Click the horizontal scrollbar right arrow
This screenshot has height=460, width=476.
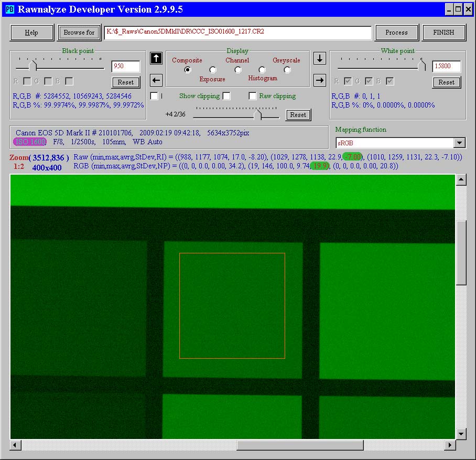point(449,445)
